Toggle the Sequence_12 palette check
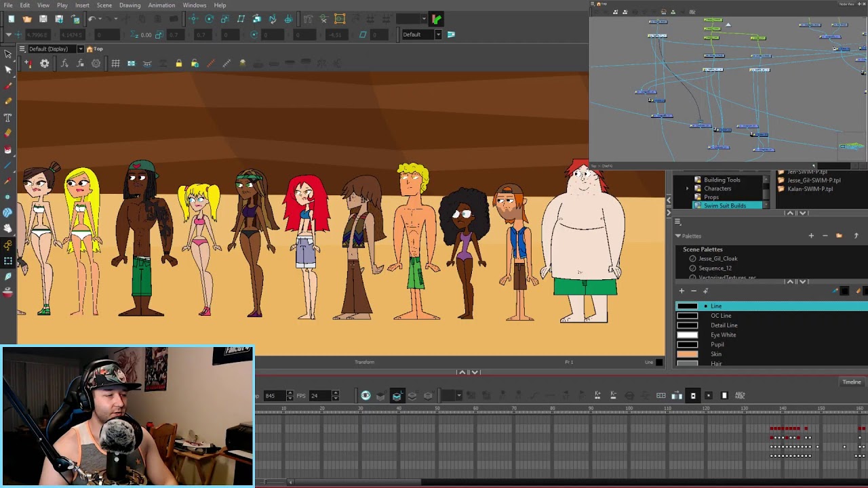868x488 pixels. (x=692, y=268)
